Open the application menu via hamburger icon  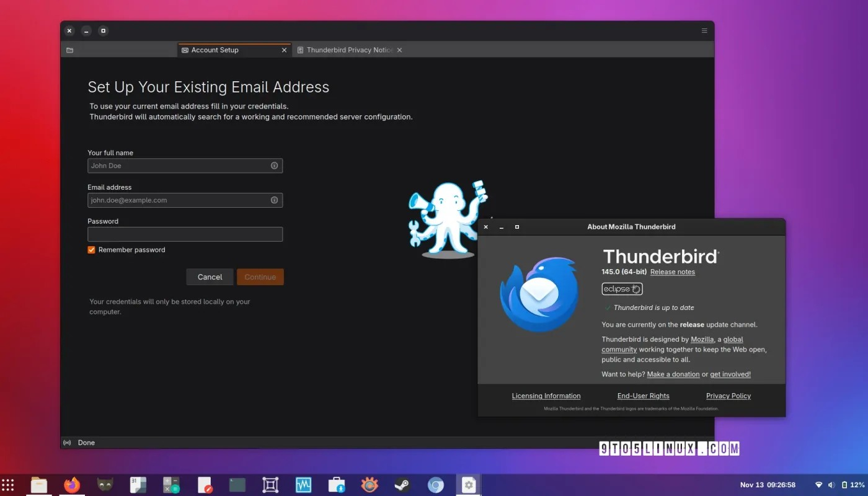pos(704,30)
